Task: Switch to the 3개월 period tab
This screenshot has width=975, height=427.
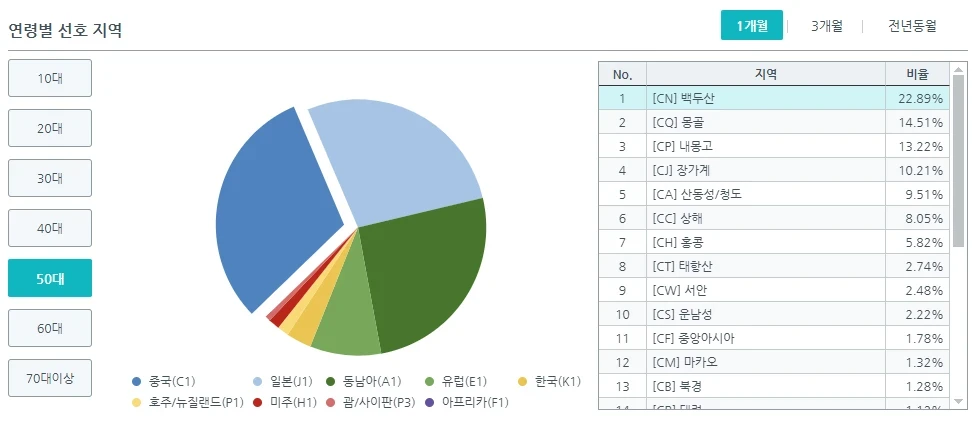Action: tap(826, 26)
